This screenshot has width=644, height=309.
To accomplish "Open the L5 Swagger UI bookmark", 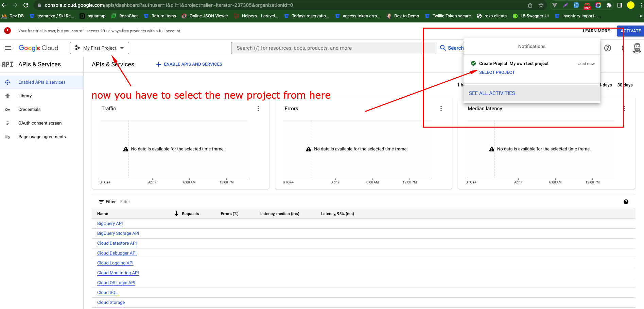I will click(x=530, y=16).
